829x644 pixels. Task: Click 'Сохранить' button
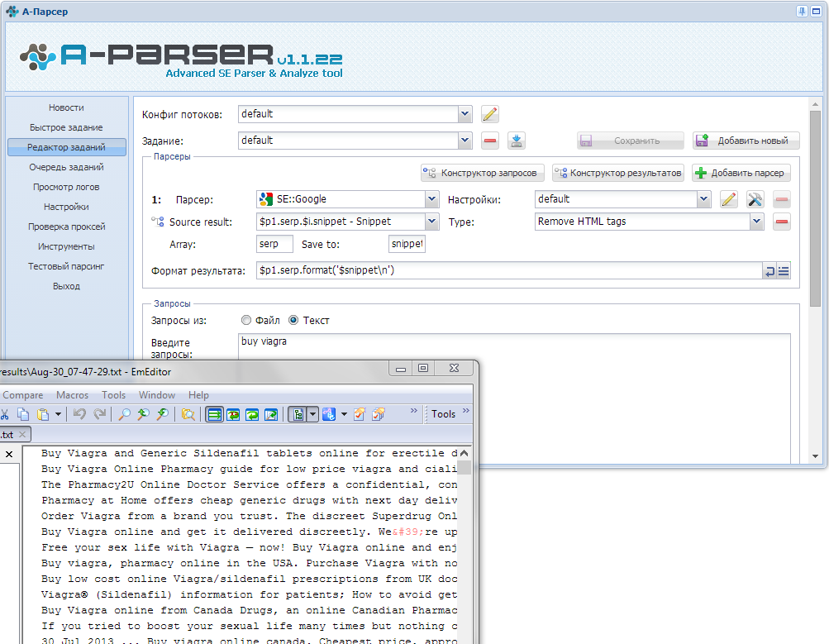pyautogui.click(x=630, y=141)
